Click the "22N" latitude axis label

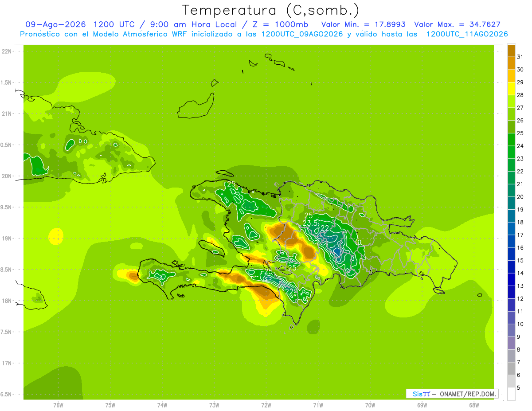coord(7,51)
